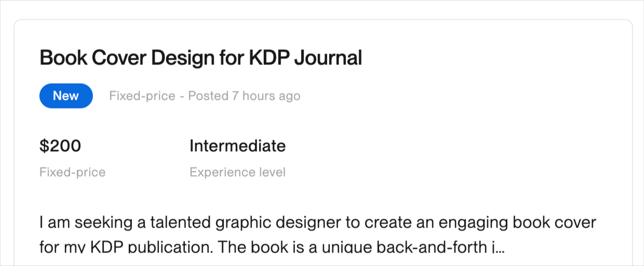644x266 pixels.
Task: Click the Posted 7 hours ago text
Action: point(244,96)
